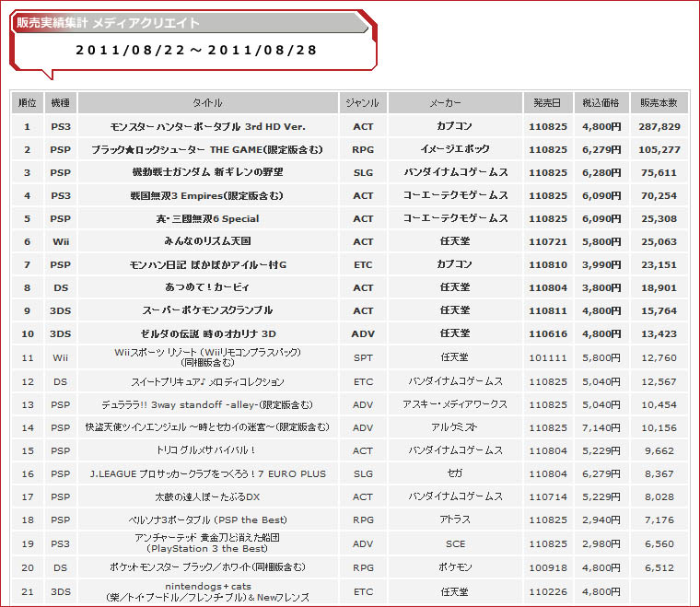Viewport: 700px width, 607px height.
Task: Select the date range 2011/08/22 ～ 2011/08/28
Action: coord(196,50)
